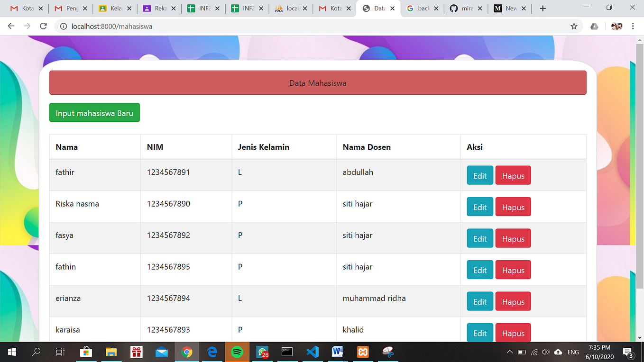The height and width of the screenshot is (362, 644).
Task: Open Spotify from the taskbar
Action: pyautogui.click(x=237, y=352)
